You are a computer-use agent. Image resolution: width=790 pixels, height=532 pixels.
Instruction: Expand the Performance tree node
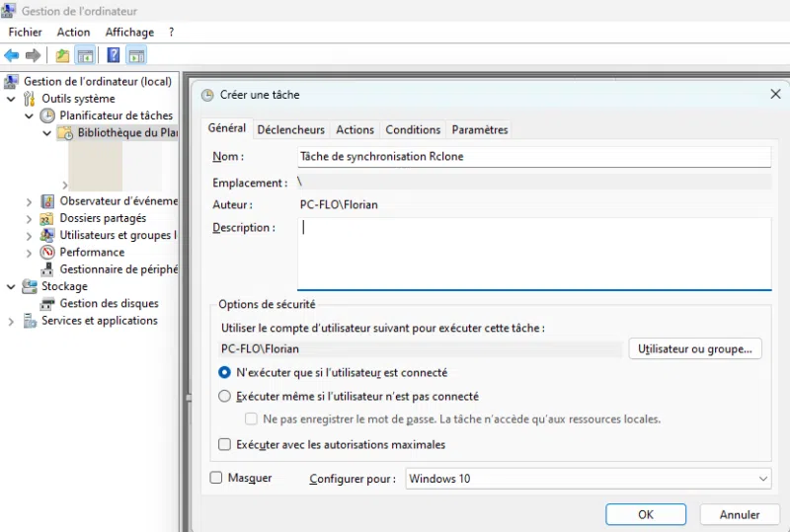30,253
